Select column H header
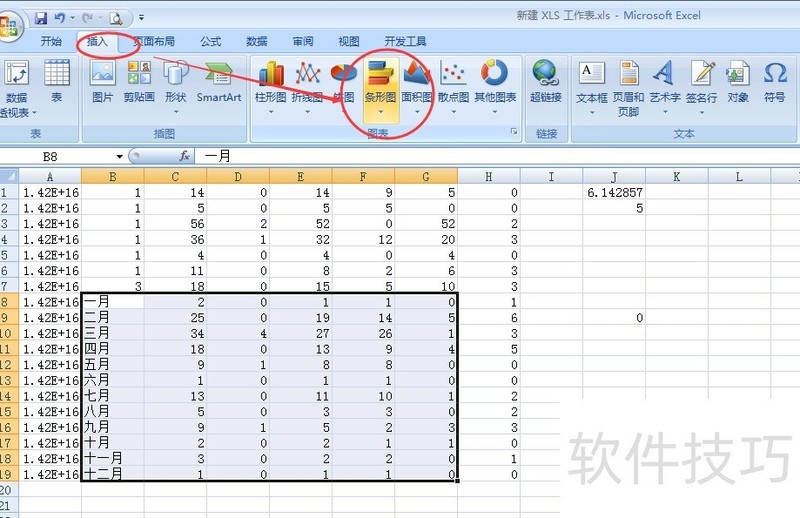This screenshot has height=518, width=800. click(488, 177)
